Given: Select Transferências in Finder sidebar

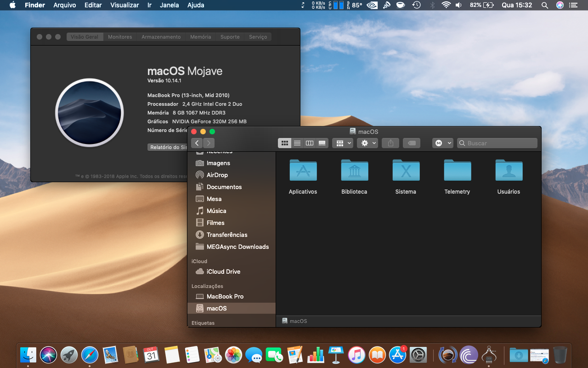Looking at the screenshot, I should (232, 235).
